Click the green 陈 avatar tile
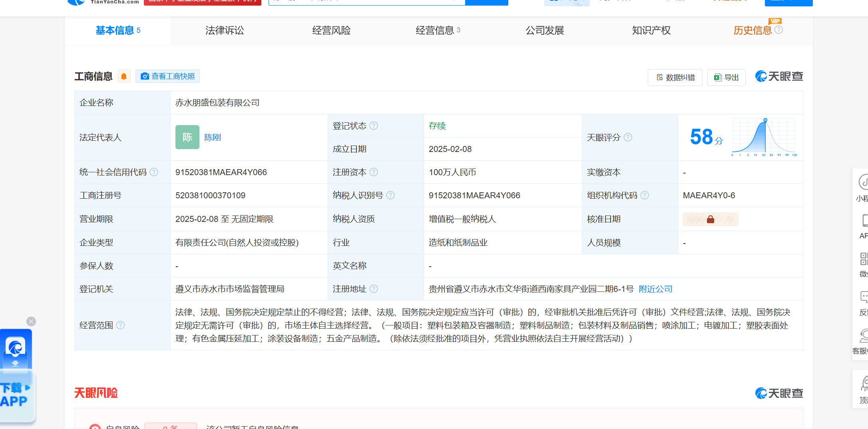The height and width of the screenshot is (429, 868). 187,137
